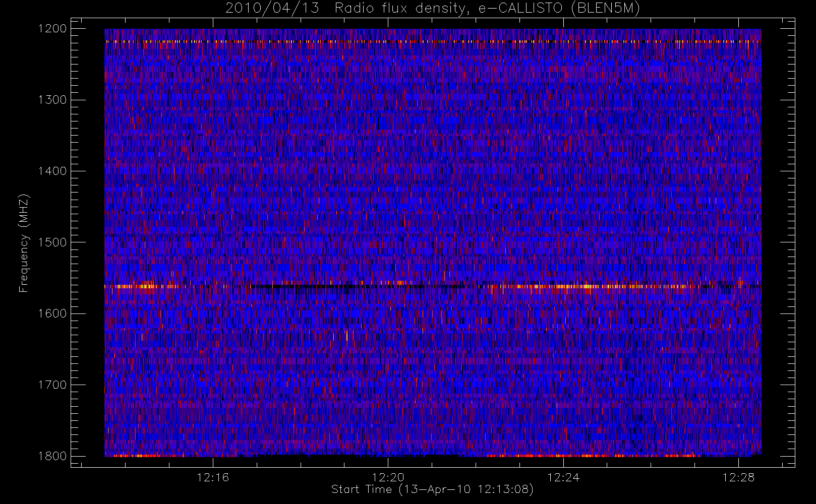The height and width of the screenshot is (504, 816).
Task: Click the 'Start Time (13-Apr-10 12:13:08)' label
Action: 432,489
